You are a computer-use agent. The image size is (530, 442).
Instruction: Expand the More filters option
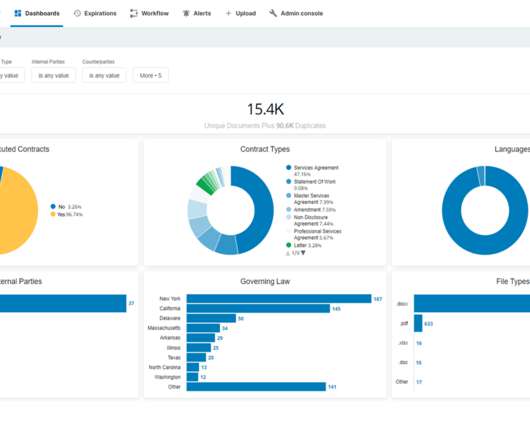[151, 75]
